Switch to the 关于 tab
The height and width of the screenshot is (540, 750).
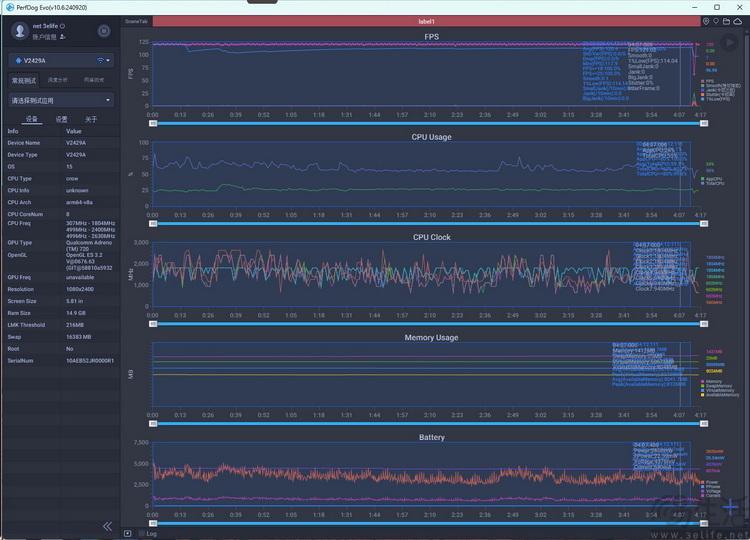(x=90, y=119)
